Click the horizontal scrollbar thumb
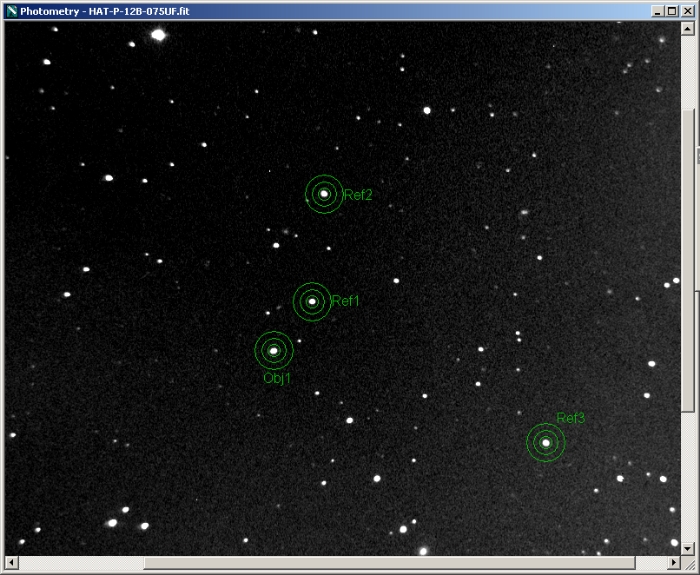 tap(390, 563)
